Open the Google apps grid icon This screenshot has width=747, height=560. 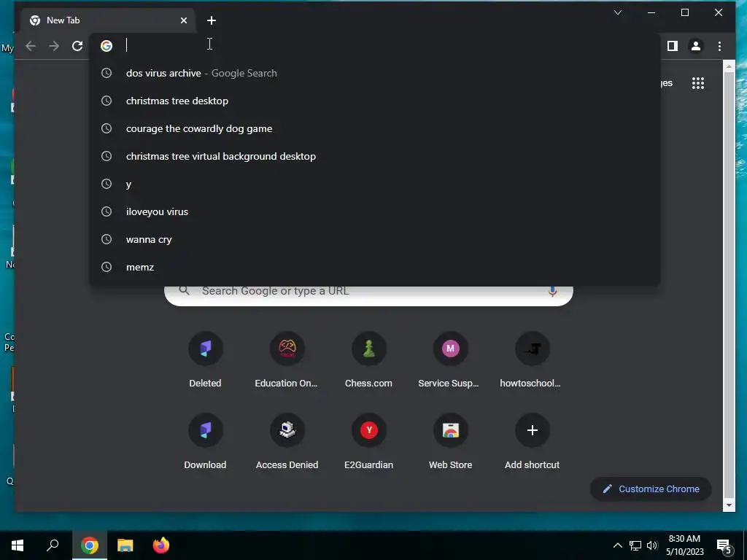[698, 83]
